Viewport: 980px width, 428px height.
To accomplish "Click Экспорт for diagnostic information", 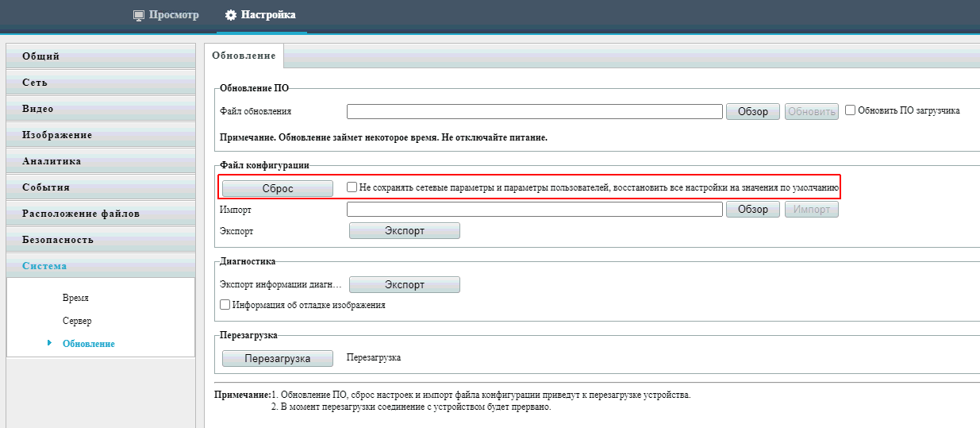I will coord(405,285).
